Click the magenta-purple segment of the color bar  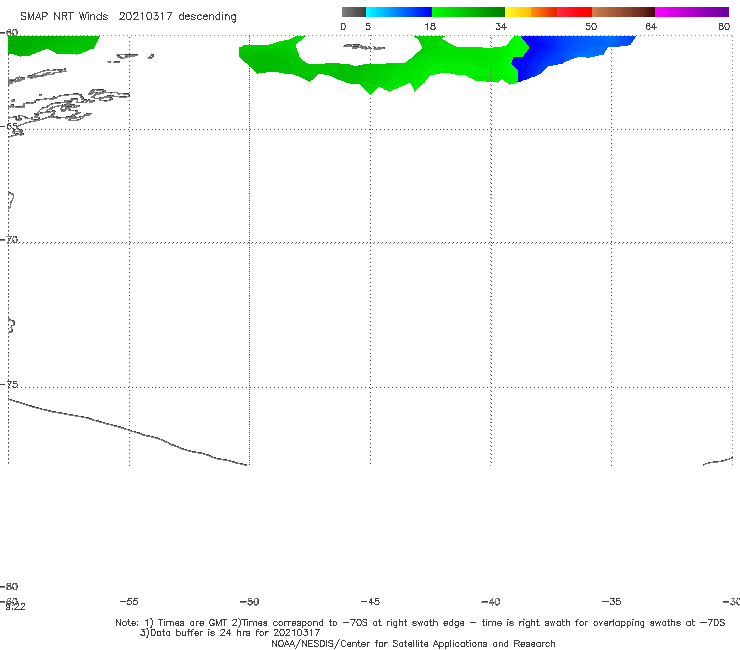[x=692, y=12]
